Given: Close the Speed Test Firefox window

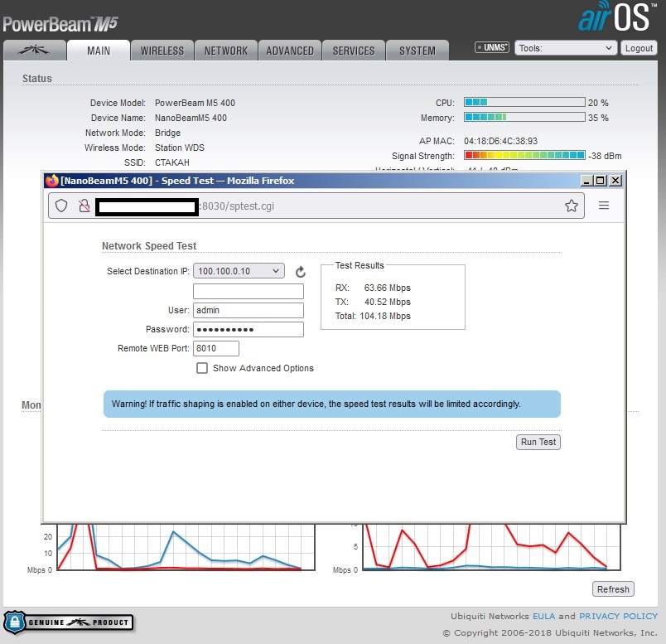Looking at the screenshot, I should [615, 181].
